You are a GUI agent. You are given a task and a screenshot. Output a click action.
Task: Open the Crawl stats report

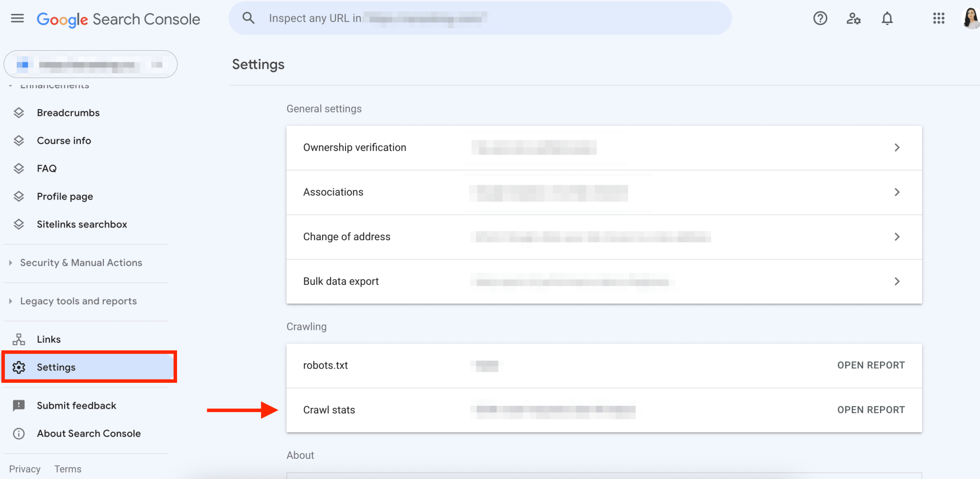click(871, 410)
